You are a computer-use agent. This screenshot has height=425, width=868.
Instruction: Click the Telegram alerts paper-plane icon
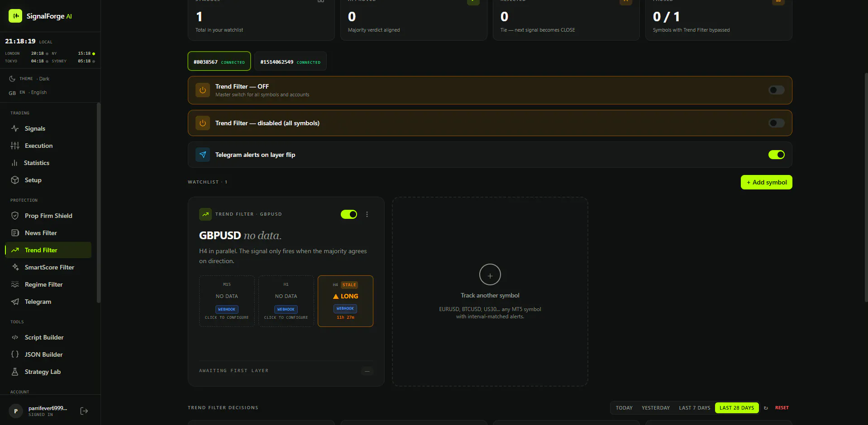[203, 155]
